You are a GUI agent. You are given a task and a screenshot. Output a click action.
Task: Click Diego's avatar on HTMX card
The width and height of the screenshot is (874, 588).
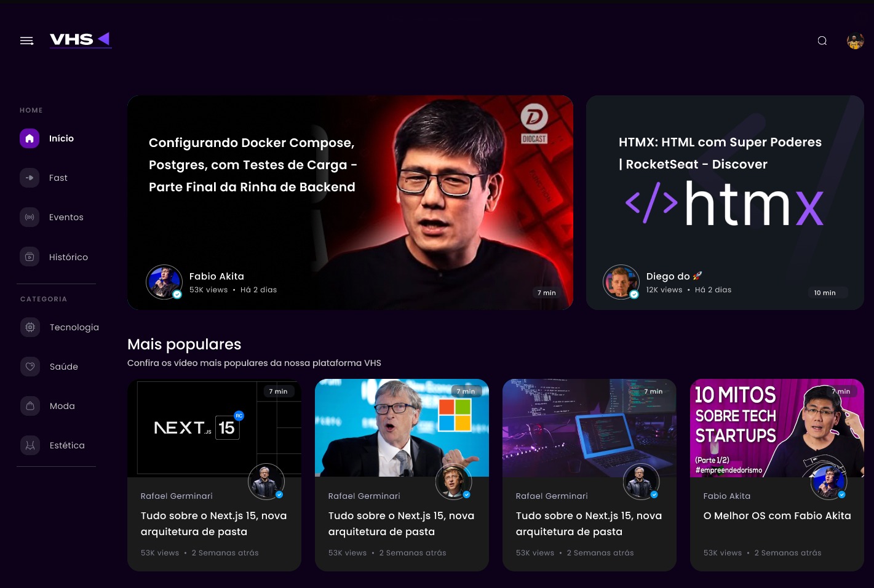(621, 282)
